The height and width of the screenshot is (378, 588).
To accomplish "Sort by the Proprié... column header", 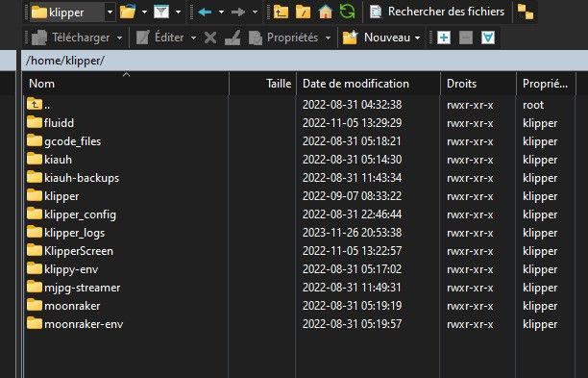I will click(x=546, y=84).
